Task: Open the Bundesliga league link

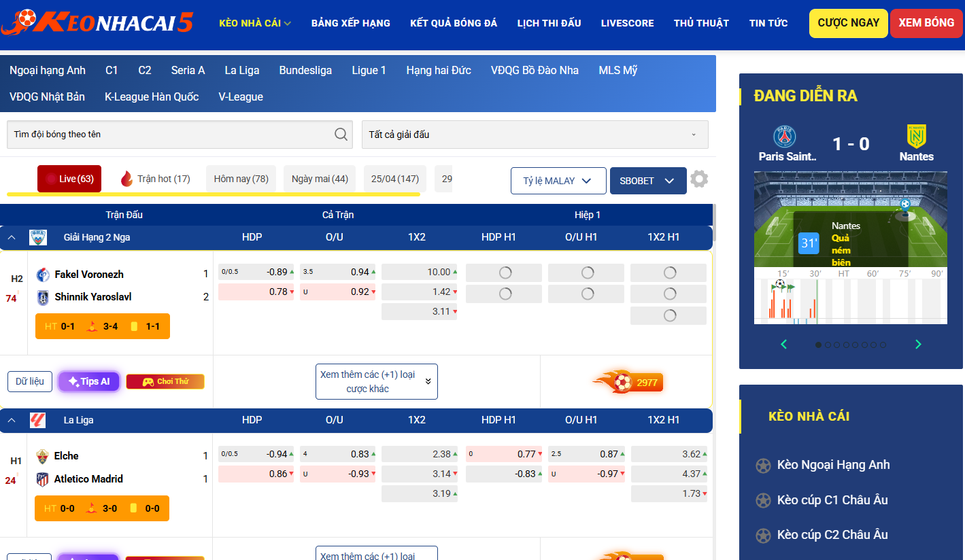Action: click(305, 70)
